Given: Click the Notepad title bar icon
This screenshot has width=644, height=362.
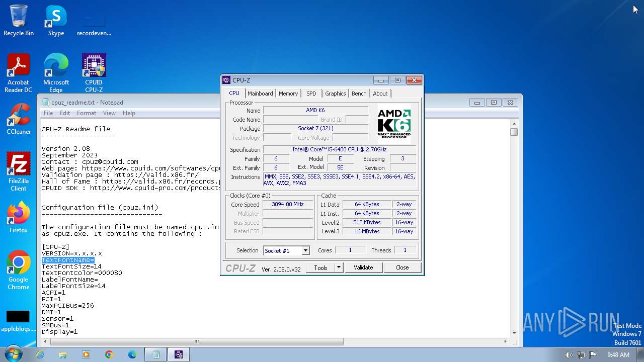Looking at the screenshot, I should pos(46,102).
